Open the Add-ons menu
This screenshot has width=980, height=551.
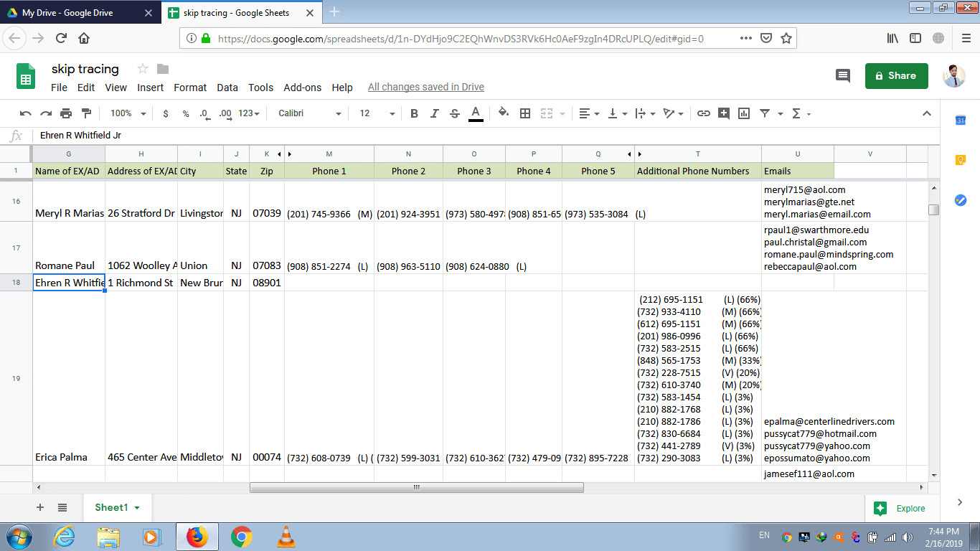click(302, 88)
